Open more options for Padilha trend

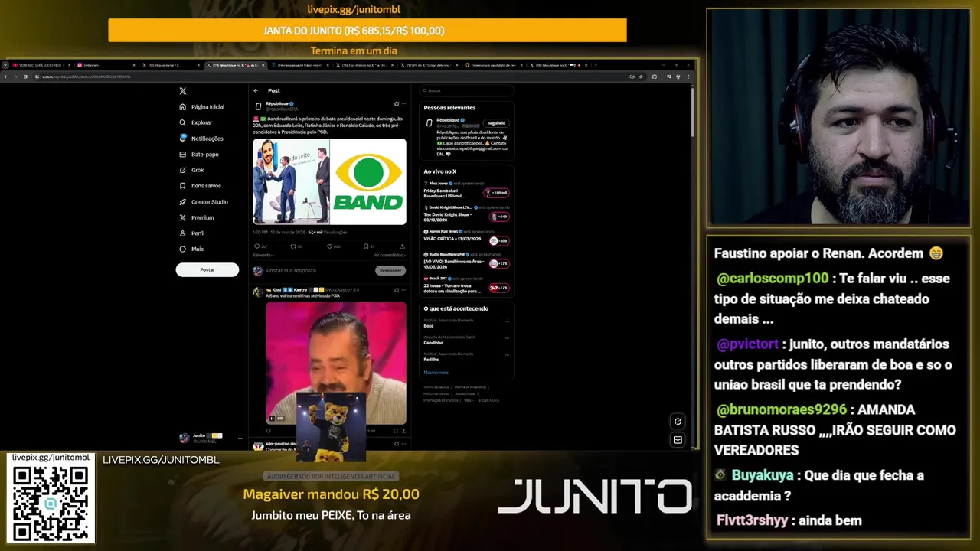tap(507, 355)
